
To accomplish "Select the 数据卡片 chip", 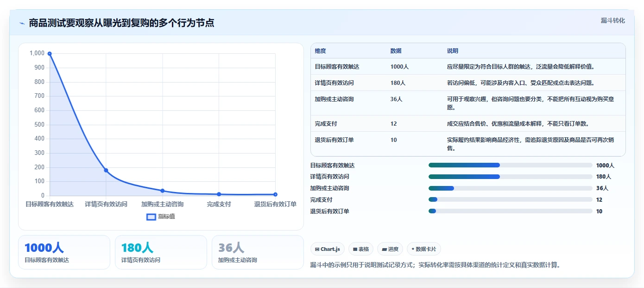I will 424,249.
